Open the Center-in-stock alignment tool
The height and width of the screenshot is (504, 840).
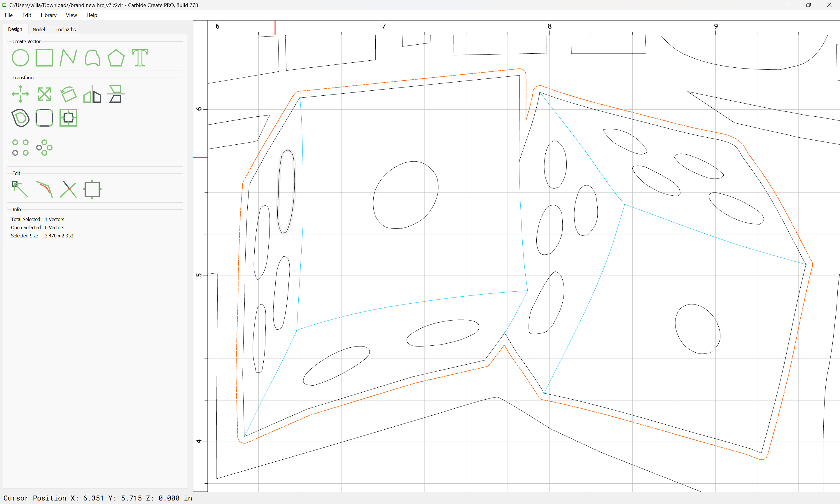point(68,118)
